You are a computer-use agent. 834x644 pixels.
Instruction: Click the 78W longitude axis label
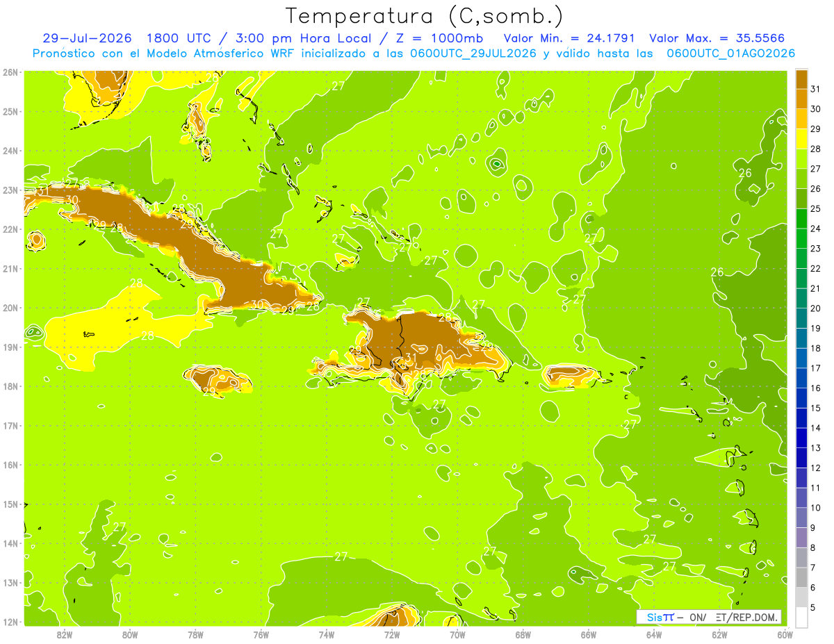(x=195, y=634)
